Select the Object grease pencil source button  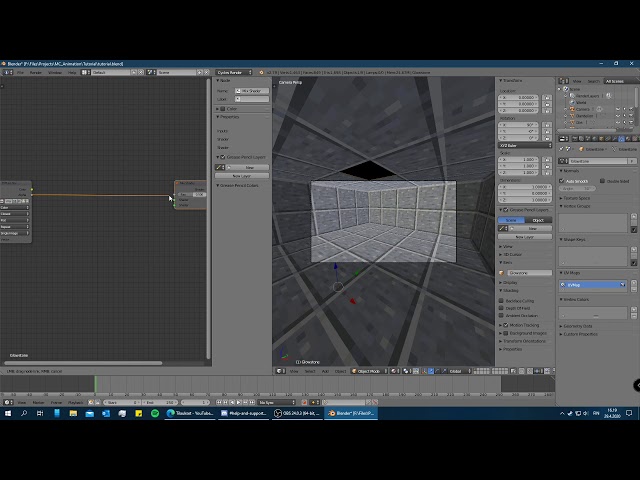coord(538,220)
